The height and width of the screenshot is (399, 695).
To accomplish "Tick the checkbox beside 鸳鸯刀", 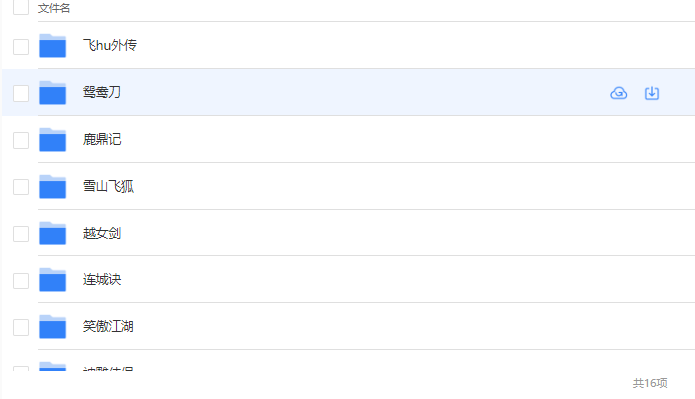I will pos(21,94).
